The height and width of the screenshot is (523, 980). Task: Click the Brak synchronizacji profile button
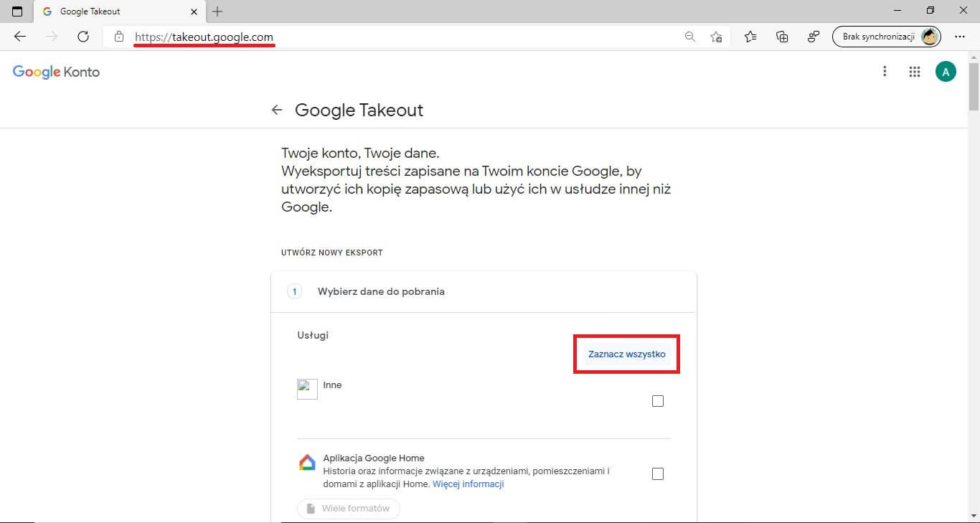(x=887, y=37)
